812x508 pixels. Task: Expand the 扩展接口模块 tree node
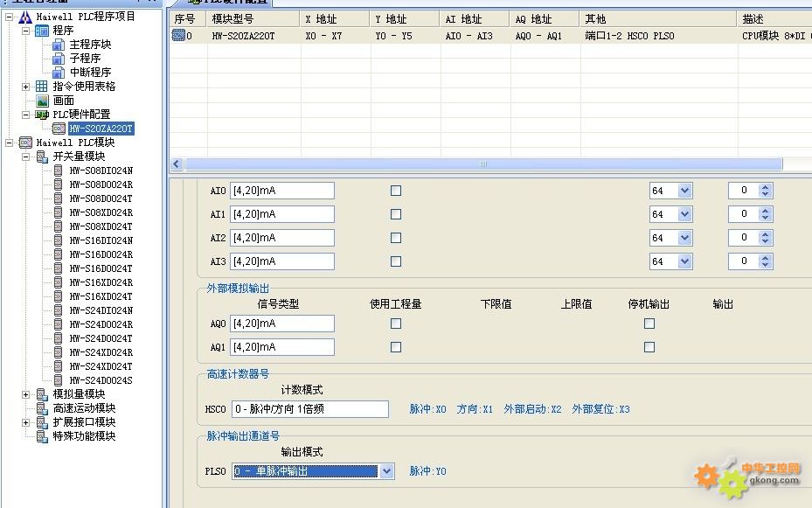pos(26,422)
